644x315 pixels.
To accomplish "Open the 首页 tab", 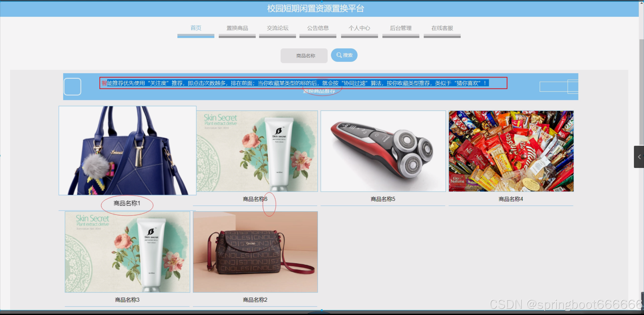I will coord(196,28).
